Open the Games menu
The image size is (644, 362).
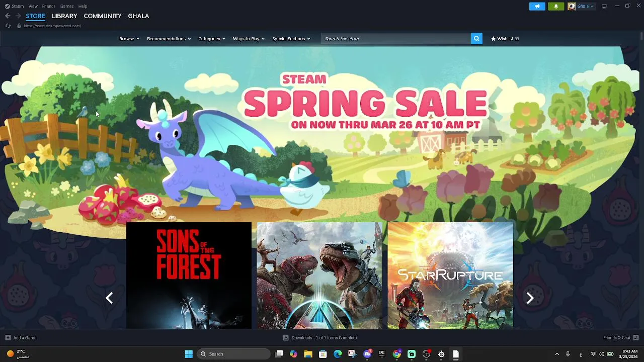coord(67,6)
